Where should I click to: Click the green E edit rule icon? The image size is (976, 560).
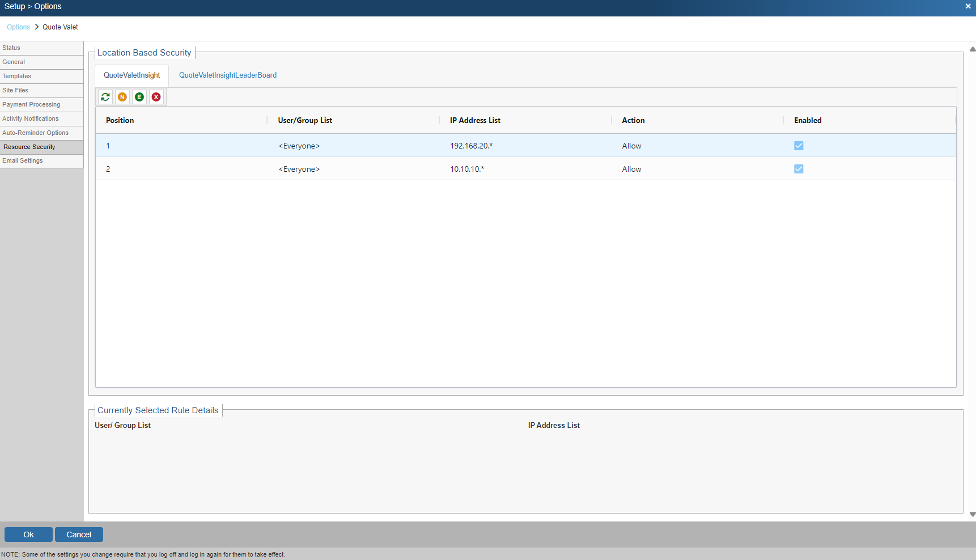pyautogui.click(x=139, y=97)
